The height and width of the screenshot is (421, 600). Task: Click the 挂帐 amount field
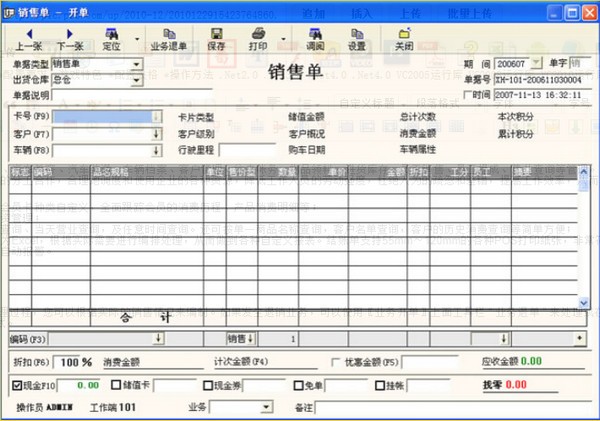[429, 385]
